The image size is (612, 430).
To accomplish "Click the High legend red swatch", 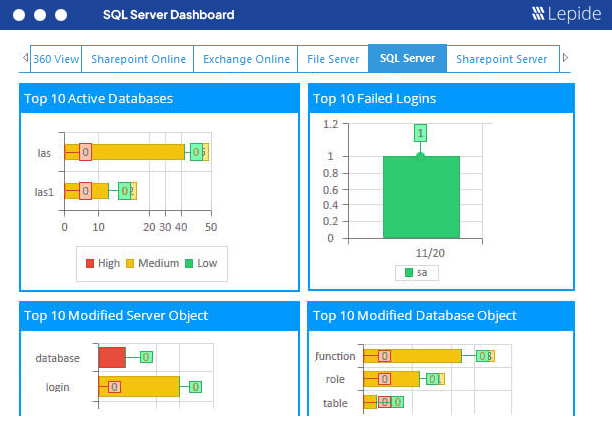I will click(90, 263).
